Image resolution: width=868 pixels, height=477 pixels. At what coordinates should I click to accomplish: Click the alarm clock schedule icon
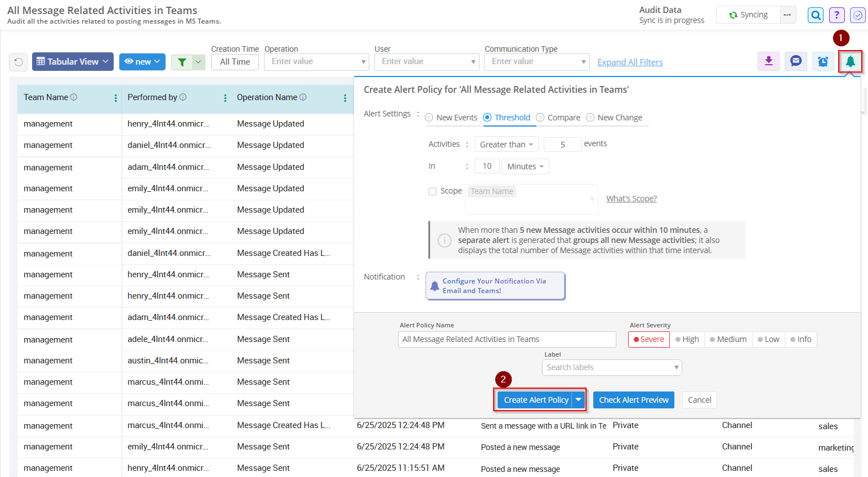[823, 61]
